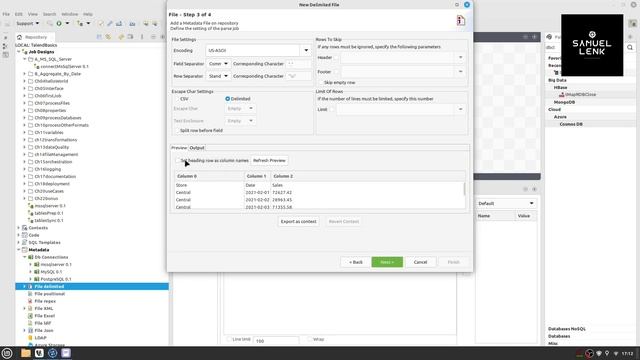This screenshot has width=640, height=360.
Task: Click Export as context button
Action: (298, 222)
